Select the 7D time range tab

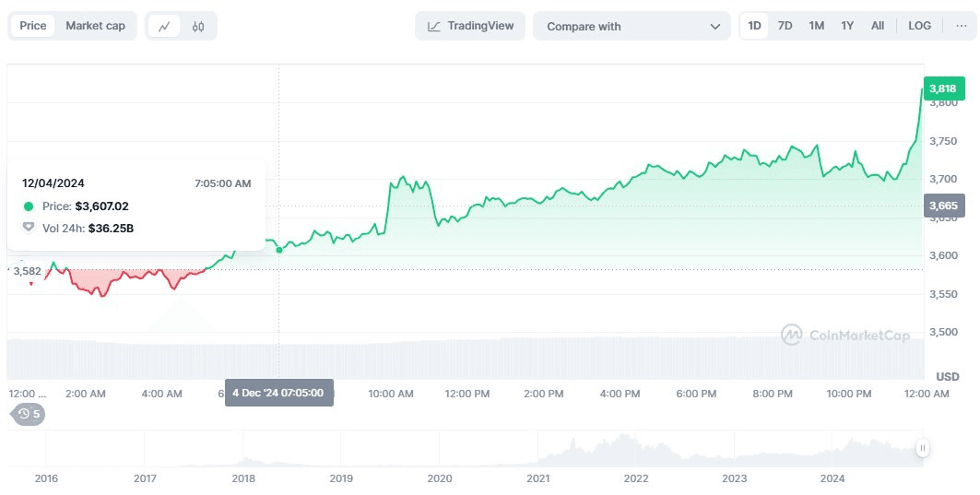point(785,26)
